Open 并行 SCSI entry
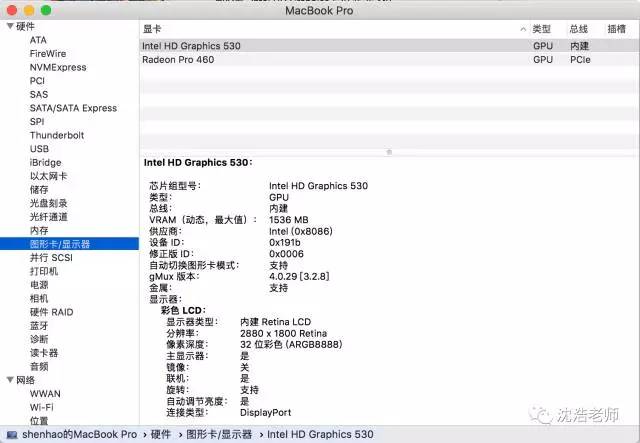Screen dimensions: 640x443 pos(51,258)
